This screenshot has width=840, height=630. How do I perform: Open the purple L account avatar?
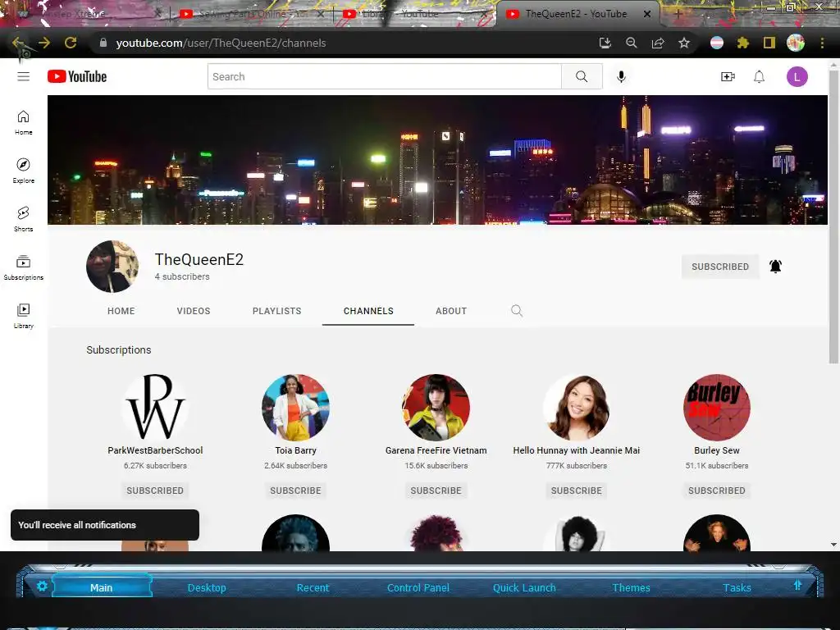pos(797,76)
